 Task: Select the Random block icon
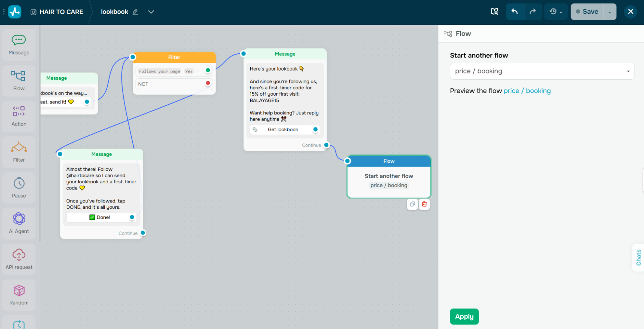pos(19,295)
